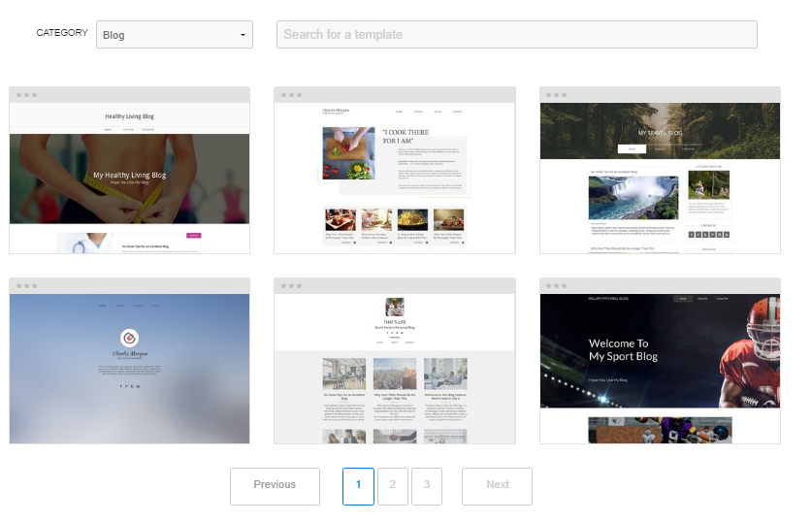This screenshot has height=522, width=812.
Task: Pick the My Travel Blog template
Action: pos(660,171)
